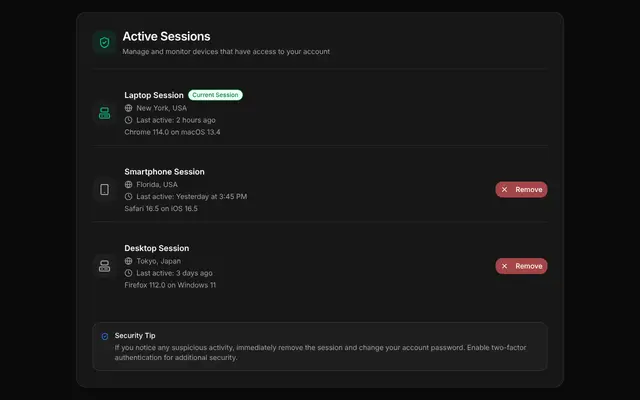The image size is (640, 400).
Task: Select the Desktop Session title
Action: (157, 248)
